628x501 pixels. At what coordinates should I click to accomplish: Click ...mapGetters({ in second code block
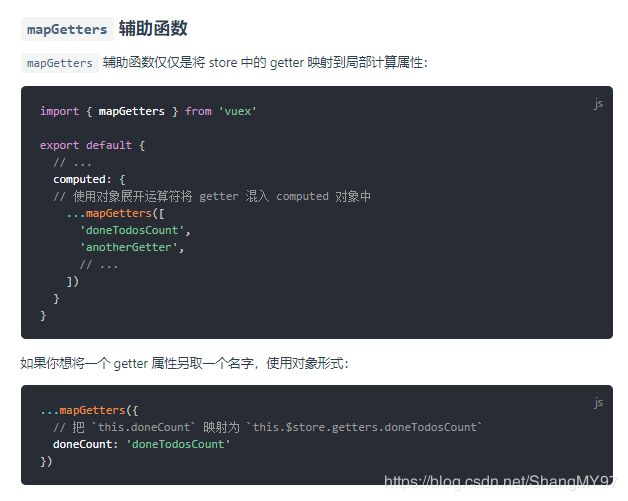pyautogui.click(x=89, y=410)
